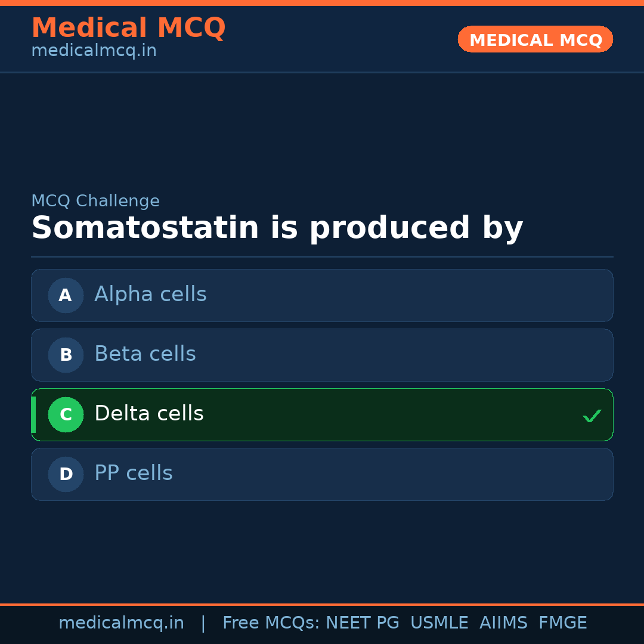Choose FMGE in the footer
Viewport: 644px width, 644px height.
(x=562, y=623)
